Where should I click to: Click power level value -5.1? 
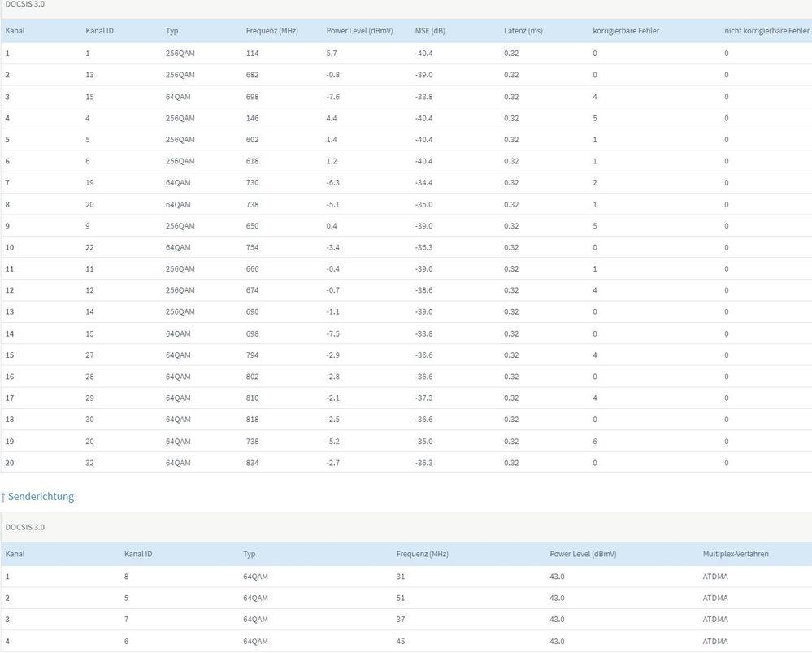pos(333,205)
